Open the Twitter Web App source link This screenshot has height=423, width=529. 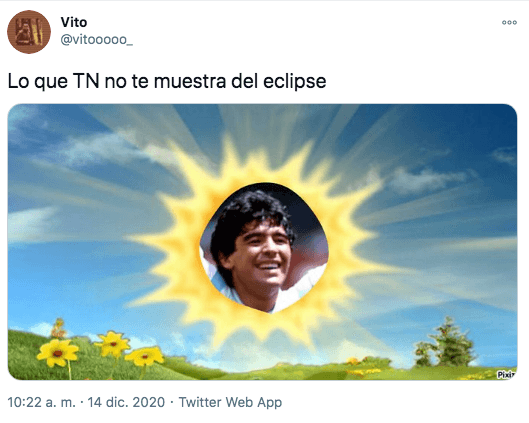click(230, 402)
